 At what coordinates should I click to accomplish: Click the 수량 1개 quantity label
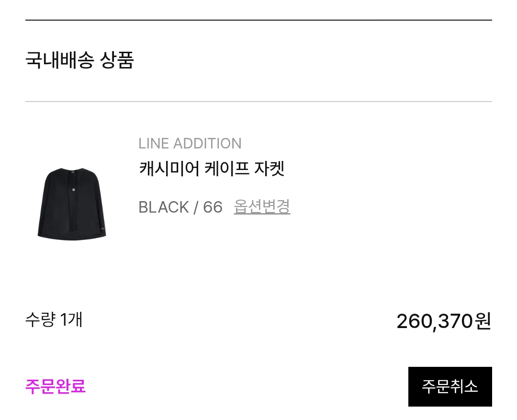[x=54, y=319]
